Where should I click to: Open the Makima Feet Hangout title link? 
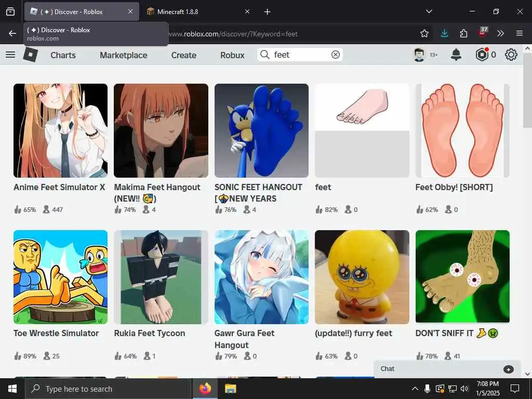[x=157, y=193]
